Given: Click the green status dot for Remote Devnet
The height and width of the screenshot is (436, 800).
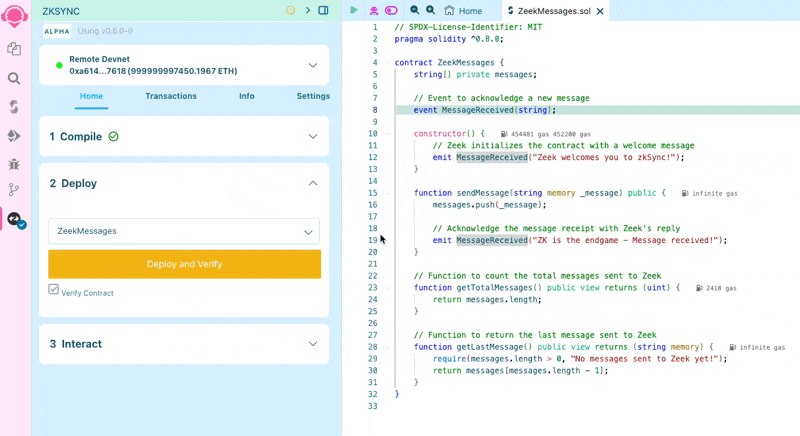Looking at the screenshot, I should point(59,65).
